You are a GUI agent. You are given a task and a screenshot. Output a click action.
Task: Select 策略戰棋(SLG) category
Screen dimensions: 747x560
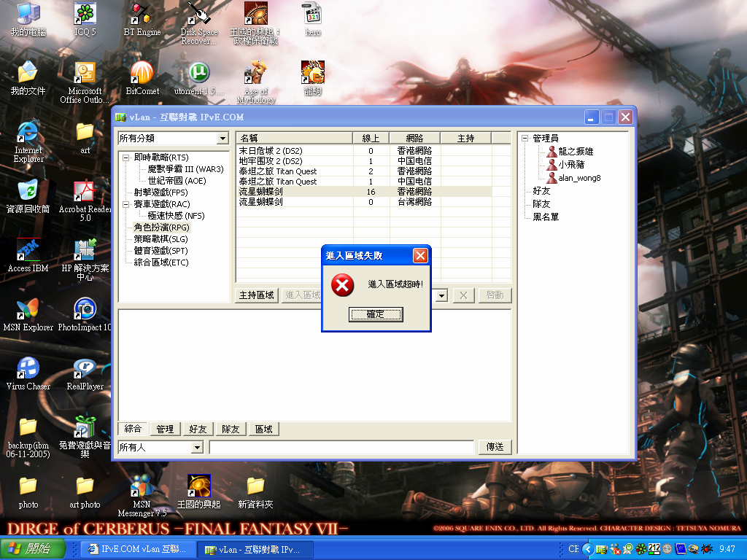point(160,239)
